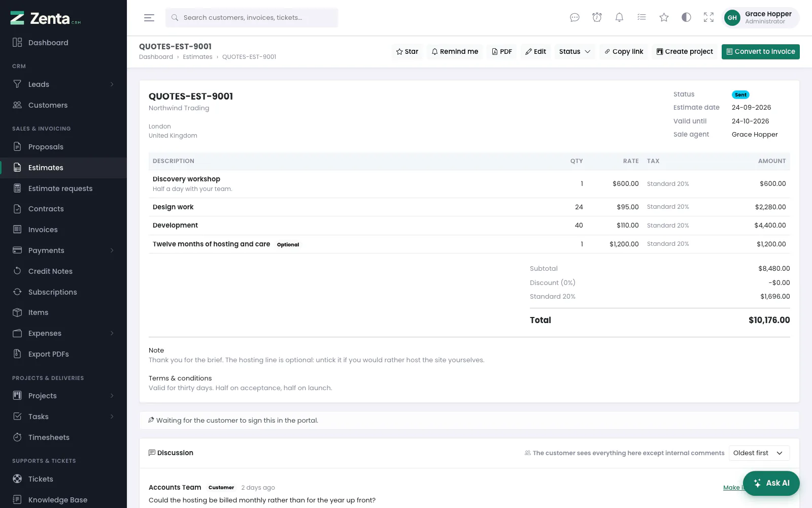Open the alarm clock reminders icon
Screen dimensions: 812x508
(597, 18)
